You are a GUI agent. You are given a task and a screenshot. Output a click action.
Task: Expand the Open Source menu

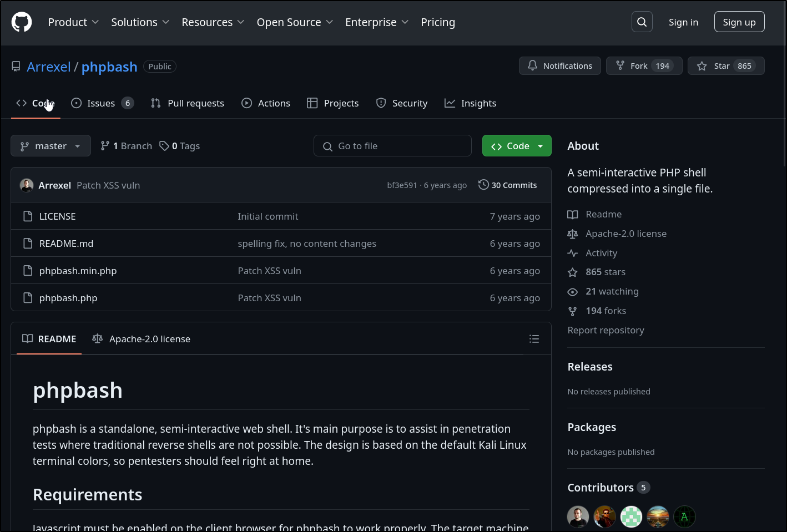[295, 22]
